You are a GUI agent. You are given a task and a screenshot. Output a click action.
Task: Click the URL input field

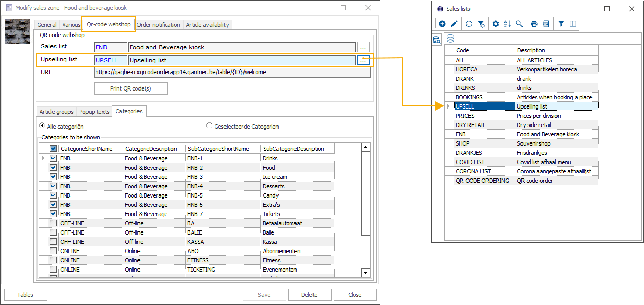pos(232,73)
